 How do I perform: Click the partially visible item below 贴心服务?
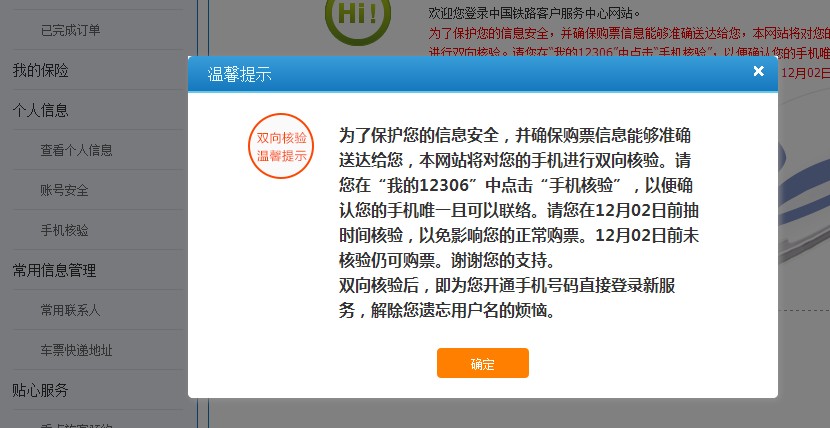[x=76, y=423]
